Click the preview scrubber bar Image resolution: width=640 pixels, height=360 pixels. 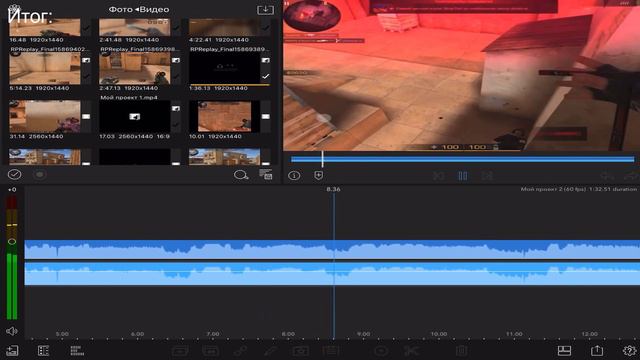tap(462, 159)
